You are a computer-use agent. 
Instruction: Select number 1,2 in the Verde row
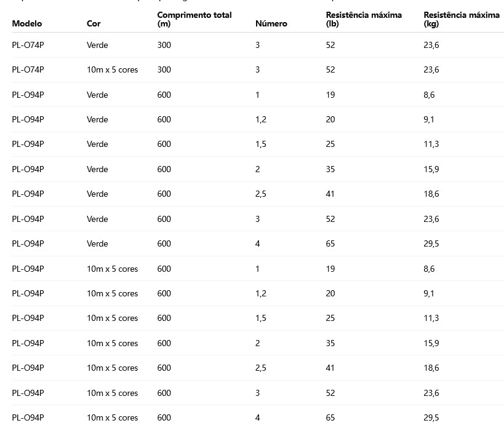260,120
